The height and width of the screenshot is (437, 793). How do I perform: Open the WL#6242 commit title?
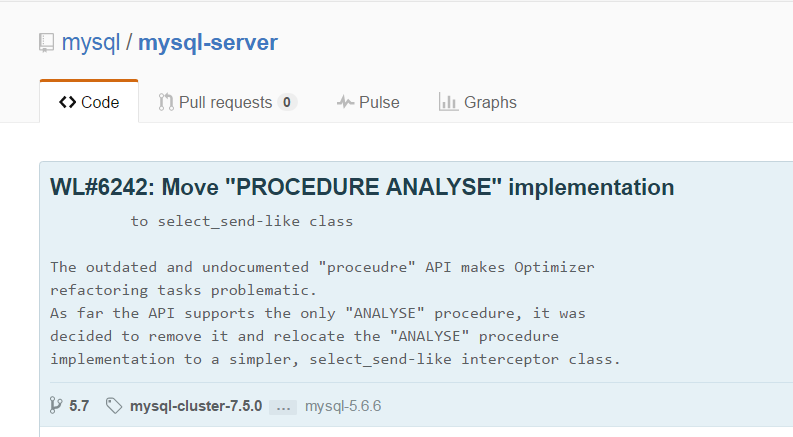[362, 187]
